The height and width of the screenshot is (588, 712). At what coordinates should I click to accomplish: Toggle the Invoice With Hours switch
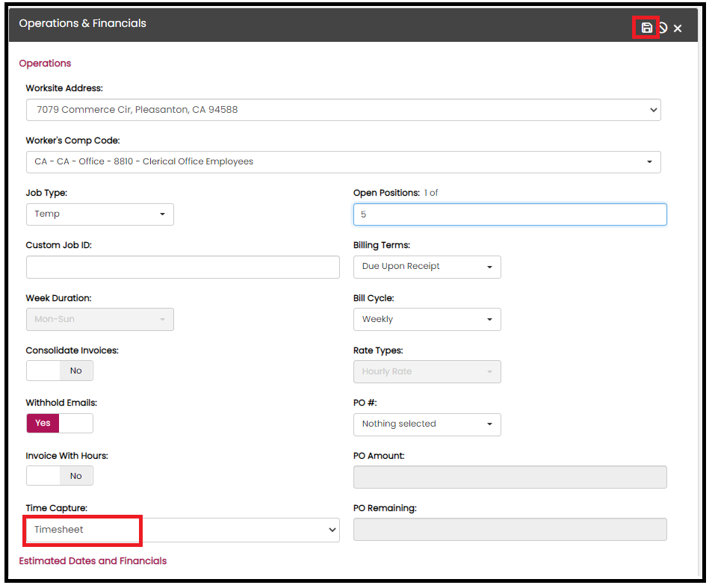click(60, 476)
